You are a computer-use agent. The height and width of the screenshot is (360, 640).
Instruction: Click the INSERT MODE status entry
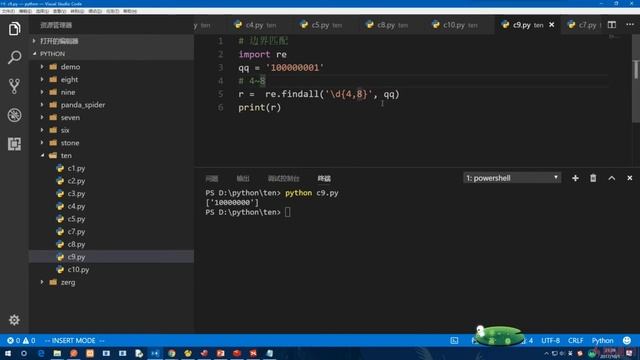pyautogui.click(x=74, y=340)
